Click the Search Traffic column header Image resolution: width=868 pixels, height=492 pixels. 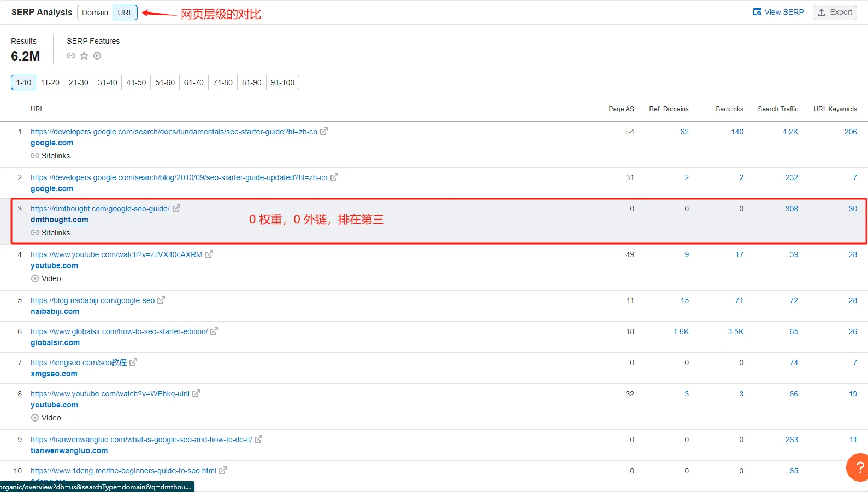778,109
